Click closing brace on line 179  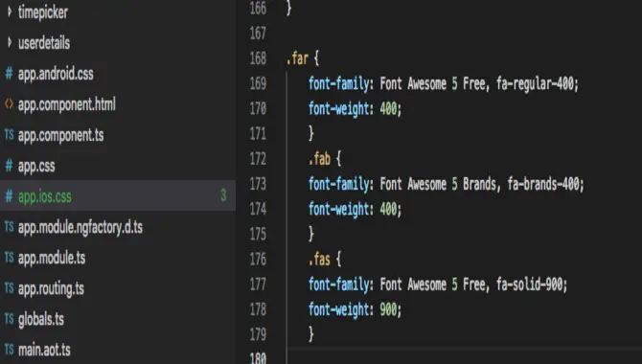tap(311, 334)
